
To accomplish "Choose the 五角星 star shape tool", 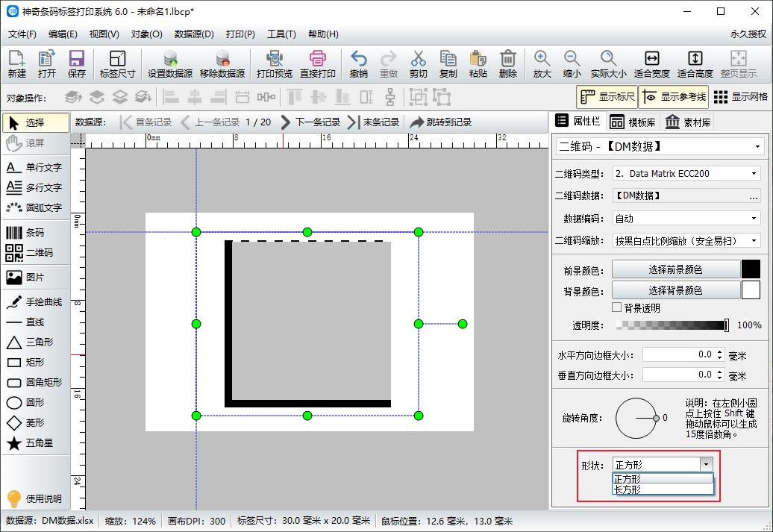I will [x=35, y=443].
